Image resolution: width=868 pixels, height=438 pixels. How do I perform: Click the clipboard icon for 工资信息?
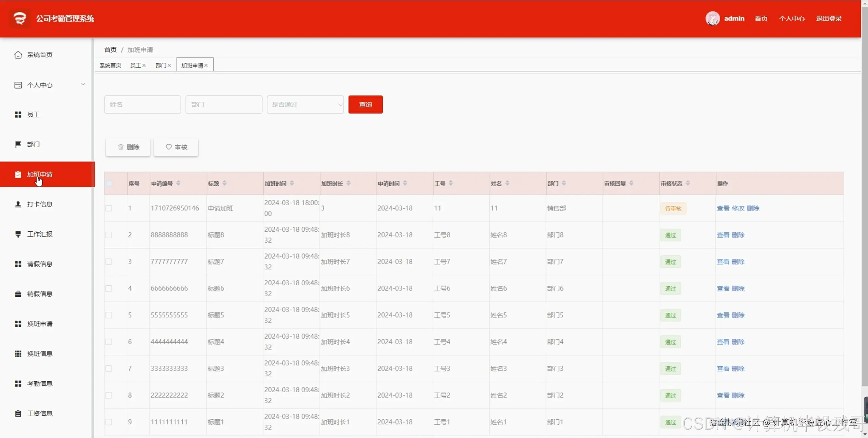point(18,414)
